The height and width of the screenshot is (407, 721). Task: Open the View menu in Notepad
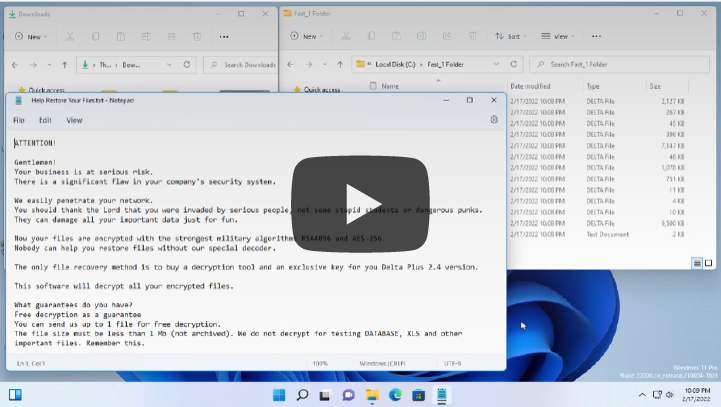(74, 120)
